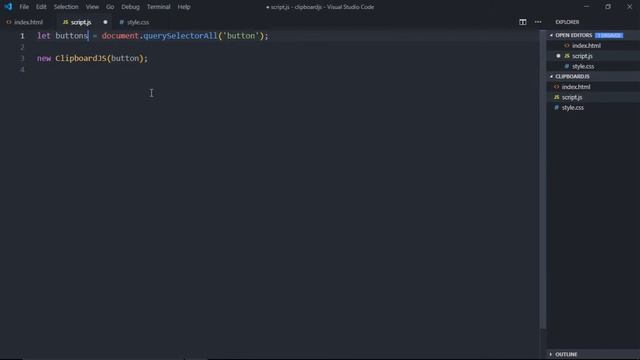Click 'ClipboardJS' in line 3
640x360 pixels.
click(x=81, y=58)
